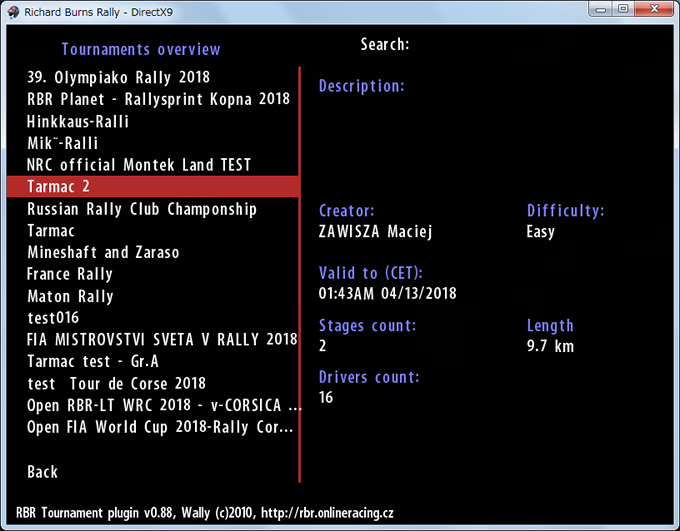Choose FIA MISTROVSTVI SVETA V RALLY 2018
680x531 pixels.
(162, 340)
